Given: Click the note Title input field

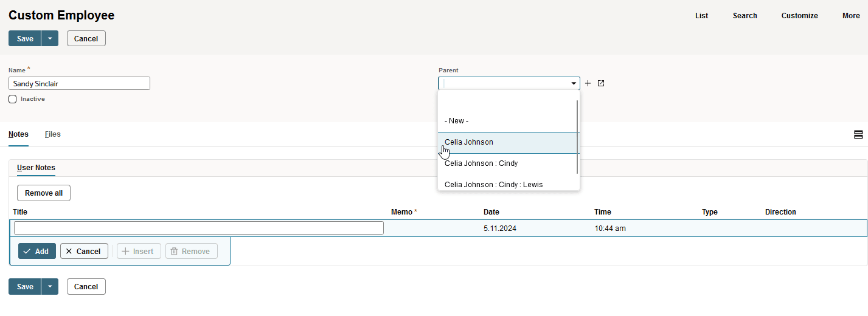Looking at the screenshot, I should point(199,228).
